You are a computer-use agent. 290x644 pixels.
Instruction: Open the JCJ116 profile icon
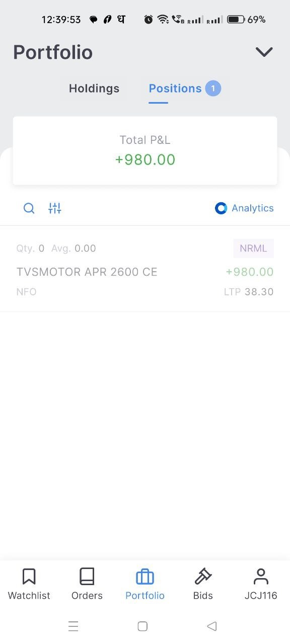pyautogui.click(x=261, y=577)
